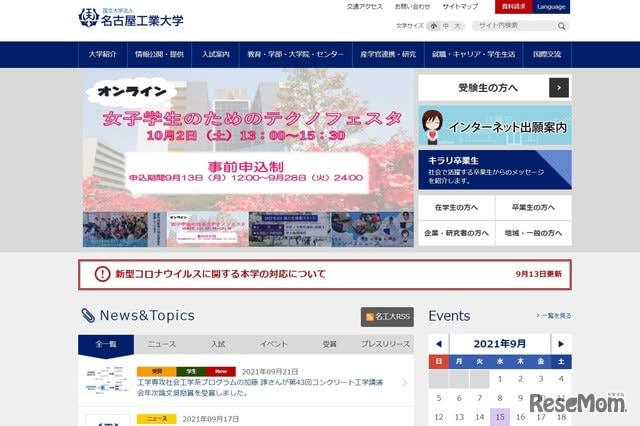Select the fourth slider thumbnail
This screenshot has width=640, height=426.
(372, 229)
